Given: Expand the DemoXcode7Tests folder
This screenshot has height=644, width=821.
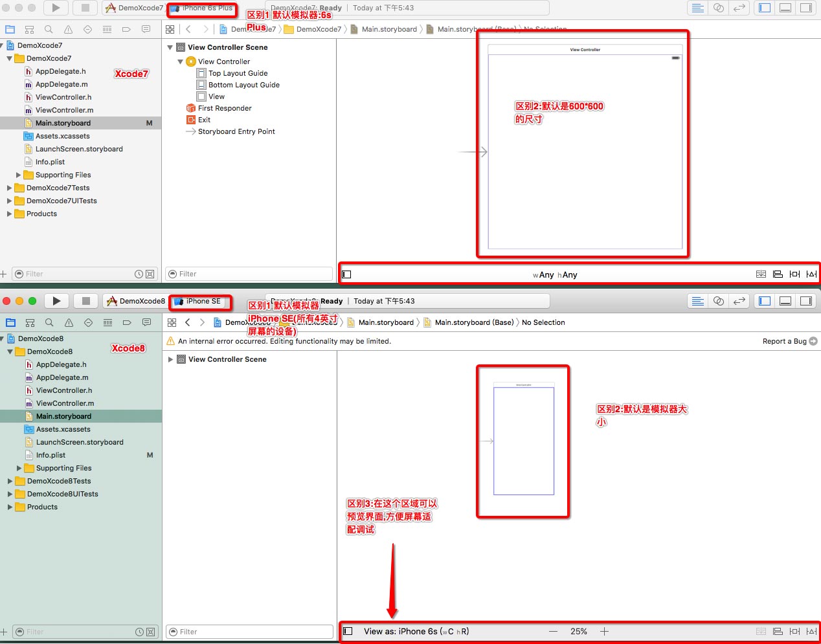Looking at the screenshot, I should tap(9, 188).
